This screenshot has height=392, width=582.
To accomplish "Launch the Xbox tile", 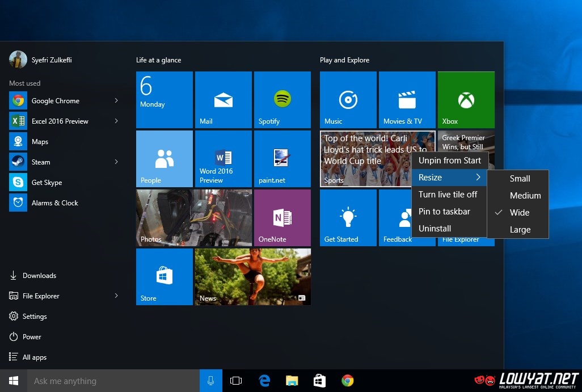I will coord(466,100).
